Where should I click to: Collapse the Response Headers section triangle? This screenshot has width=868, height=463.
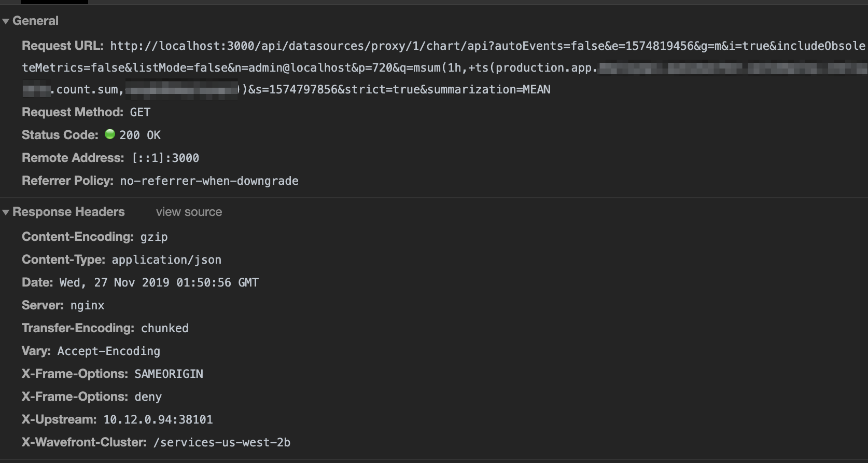coord(6,212)
